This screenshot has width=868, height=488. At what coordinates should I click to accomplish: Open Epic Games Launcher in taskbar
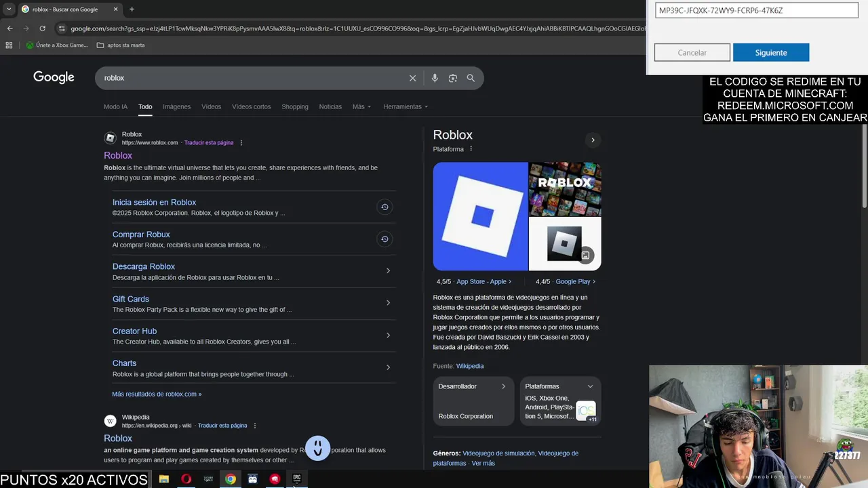(x=297, y=479)
